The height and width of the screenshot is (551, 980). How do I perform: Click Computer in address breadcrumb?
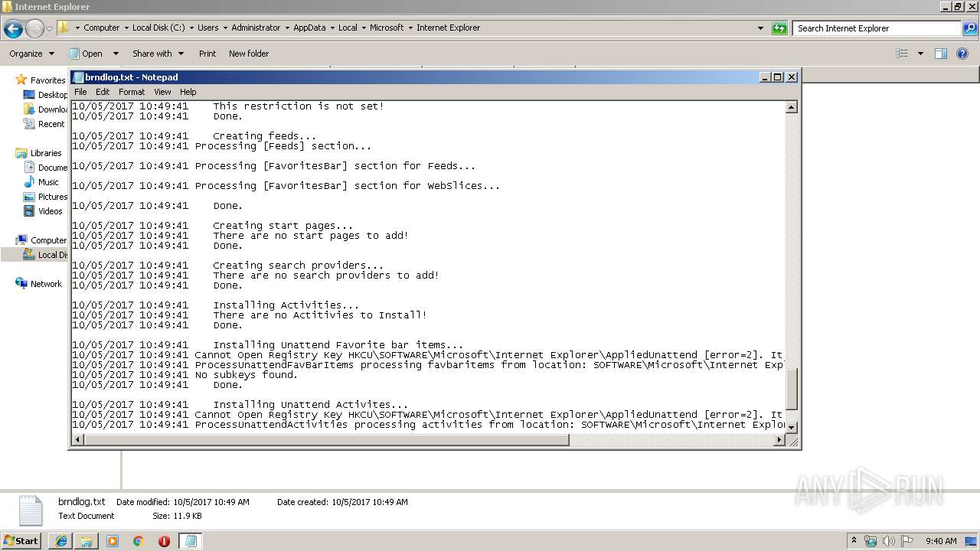click(102, 28)
